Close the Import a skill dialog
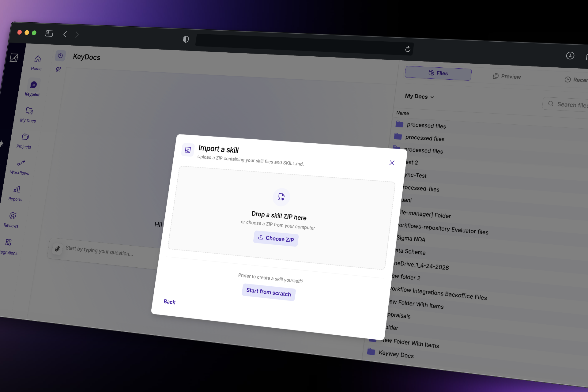This screenshot has height=392, width=588. tap(392, 163)
